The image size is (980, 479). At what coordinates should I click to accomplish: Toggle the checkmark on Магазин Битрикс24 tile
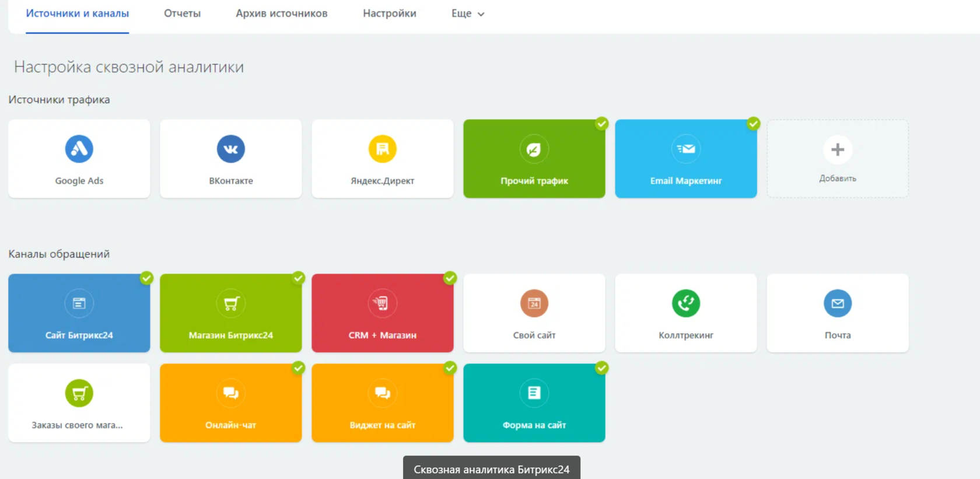coord(299,278)
